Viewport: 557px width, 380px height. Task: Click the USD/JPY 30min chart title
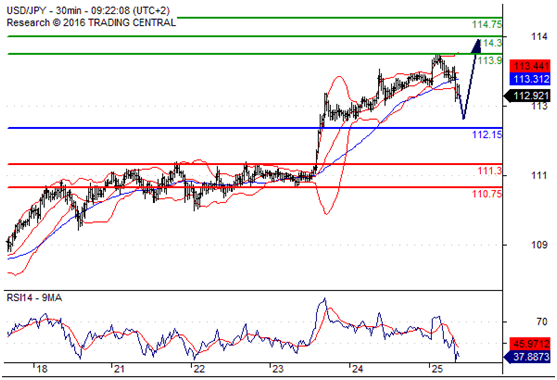(x=88, y=10)
